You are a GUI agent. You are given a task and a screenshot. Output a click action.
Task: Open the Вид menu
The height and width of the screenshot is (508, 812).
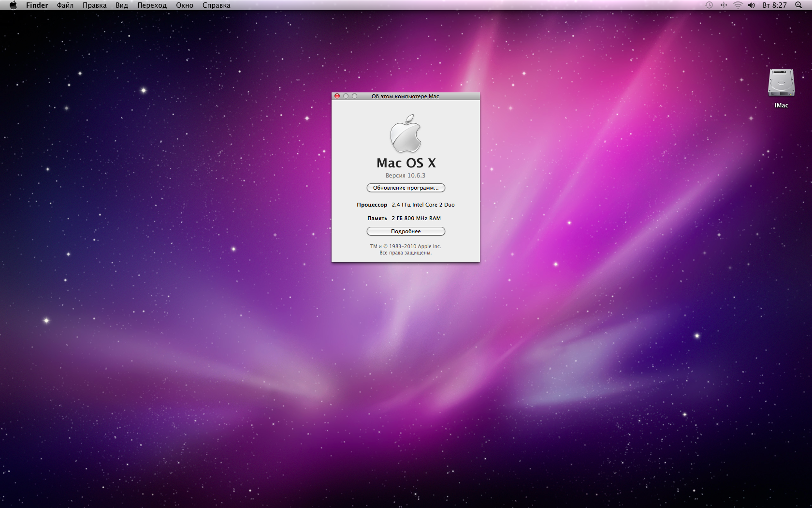(x=122, y=5)
